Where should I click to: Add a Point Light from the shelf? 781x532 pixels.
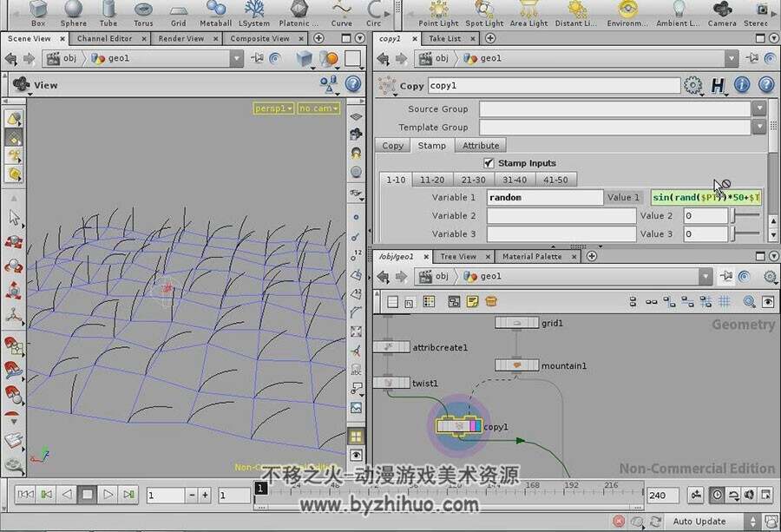point(438,13)
